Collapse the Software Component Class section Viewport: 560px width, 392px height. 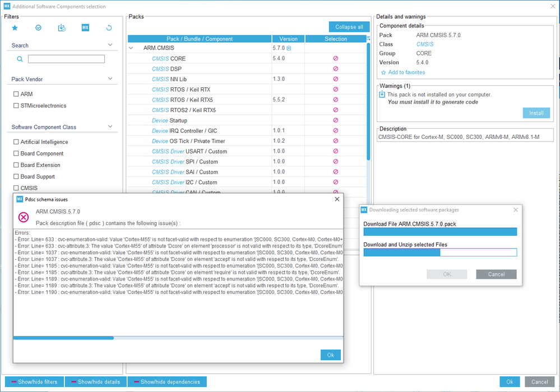(110, 127)
